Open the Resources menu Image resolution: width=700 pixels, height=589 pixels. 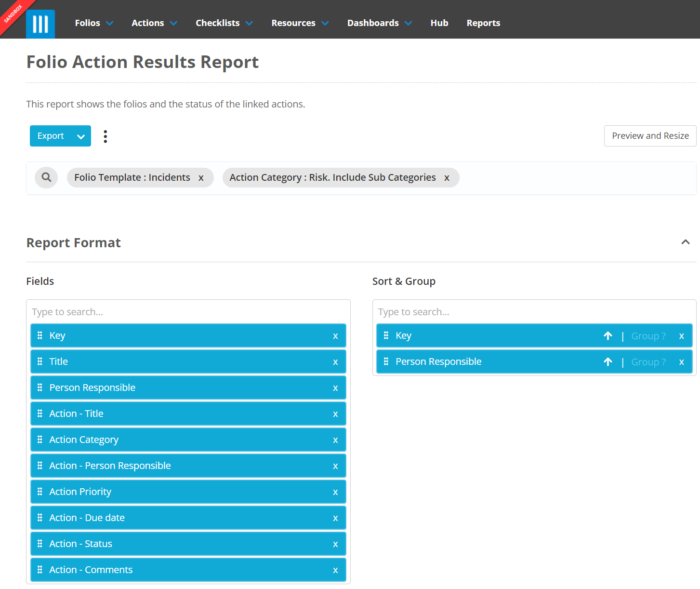(300, 23)
